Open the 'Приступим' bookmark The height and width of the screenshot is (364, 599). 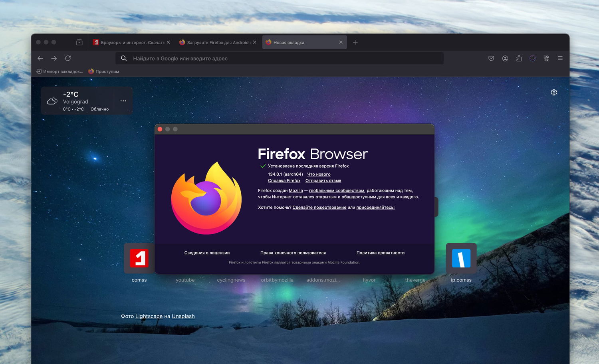(x=104, y=71)
